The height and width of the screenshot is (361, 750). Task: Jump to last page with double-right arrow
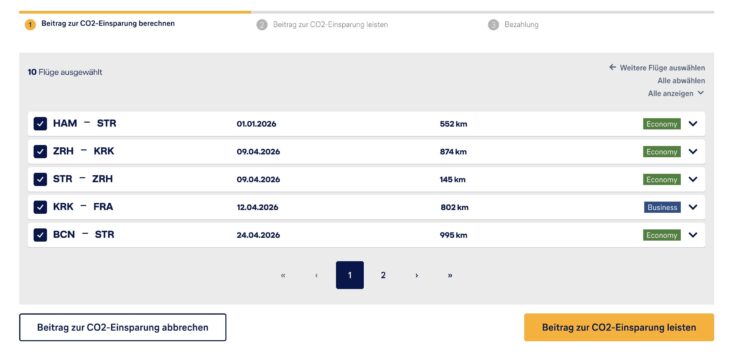pyautogui.click(x=450, y=275)
